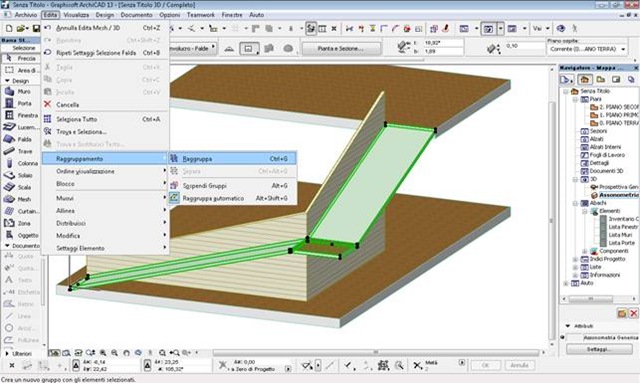The image size is (640, 383).
Task: Select the Curtain Wall tool
Action: point(20,211)
